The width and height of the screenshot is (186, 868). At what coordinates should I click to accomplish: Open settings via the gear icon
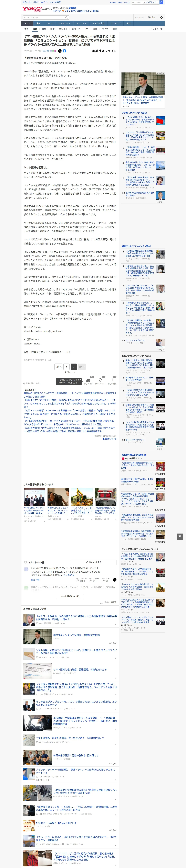point(161,17)
